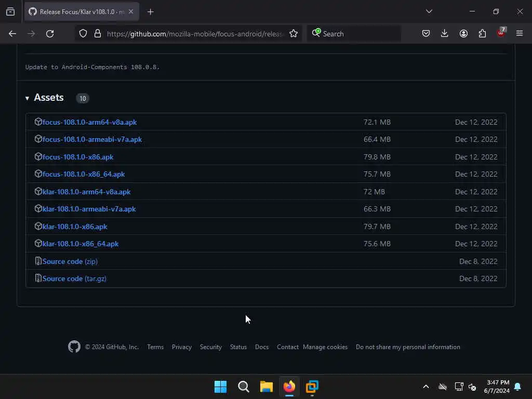Download focus-108.1.0-armeabi-v7a.apk

coord(92,139)
